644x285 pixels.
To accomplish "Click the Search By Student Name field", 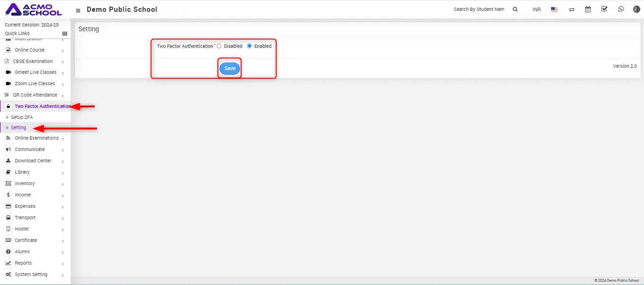I will pyautogui.click(x=478, y=9).
